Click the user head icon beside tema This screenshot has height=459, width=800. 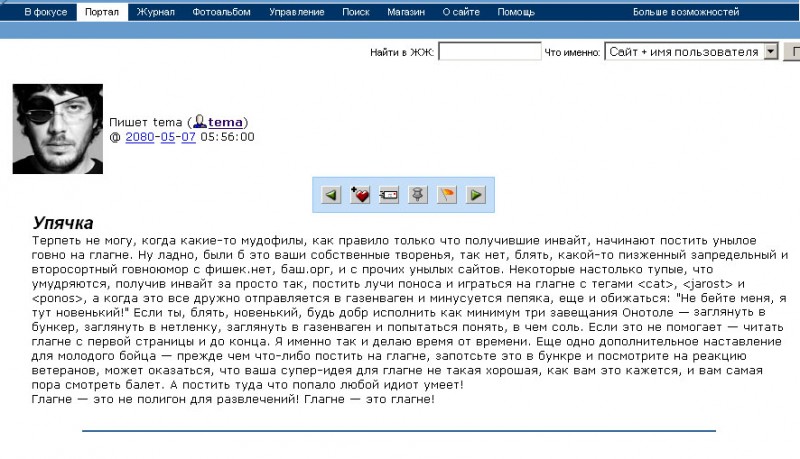coord(200,122)
